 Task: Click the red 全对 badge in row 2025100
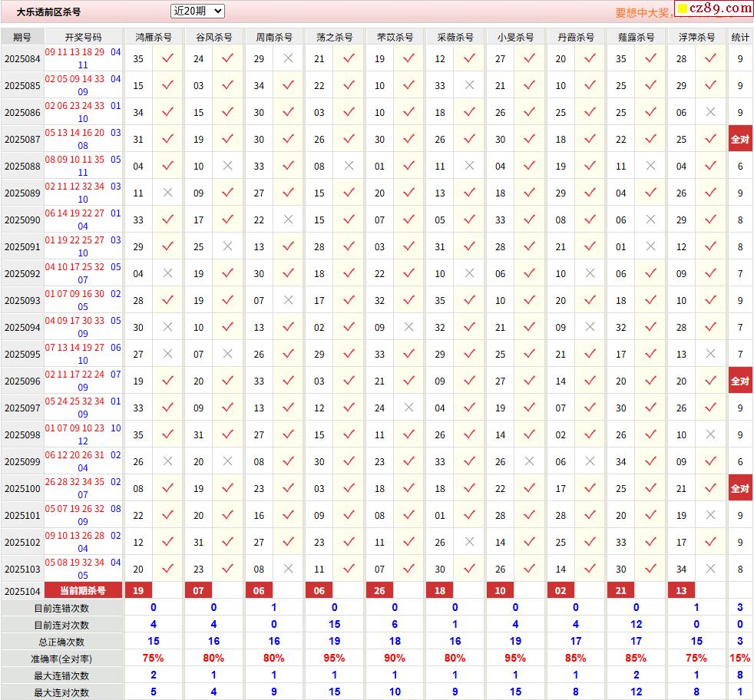coord(740,488)
